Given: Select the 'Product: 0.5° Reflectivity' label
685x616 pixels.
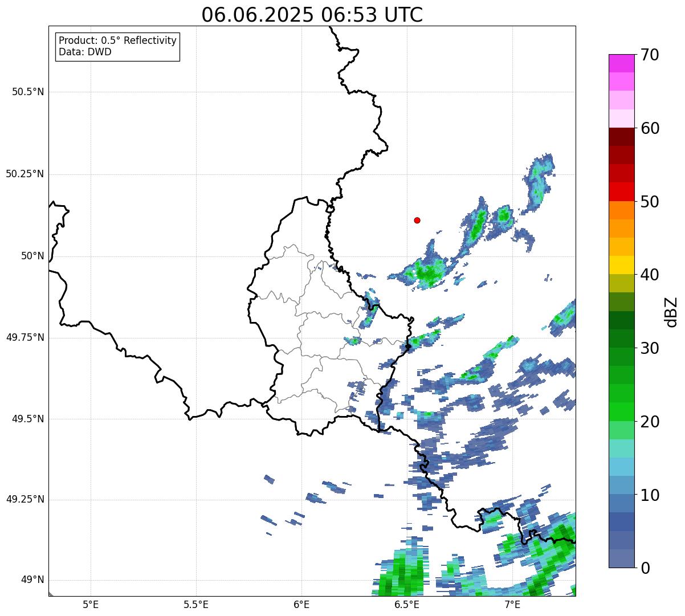Looking at the screenshot, I should pyautogui.click(x=117, y=41).
